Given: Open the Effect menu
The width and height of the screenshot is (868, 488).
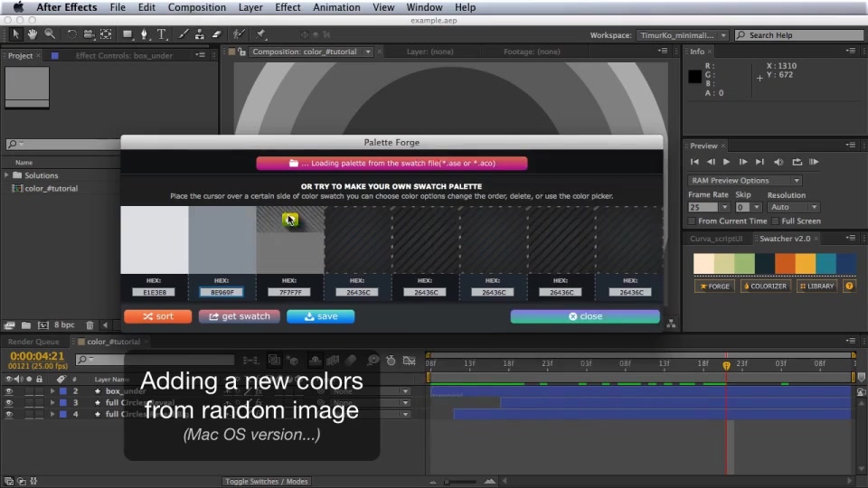Looking at the screenshot, I should tap(288, 7).
